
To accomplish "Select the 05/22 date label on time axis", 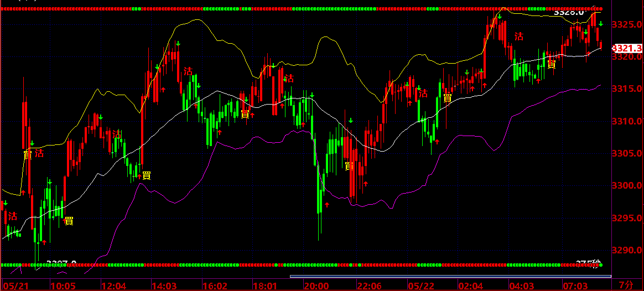I will pos(419,285).
